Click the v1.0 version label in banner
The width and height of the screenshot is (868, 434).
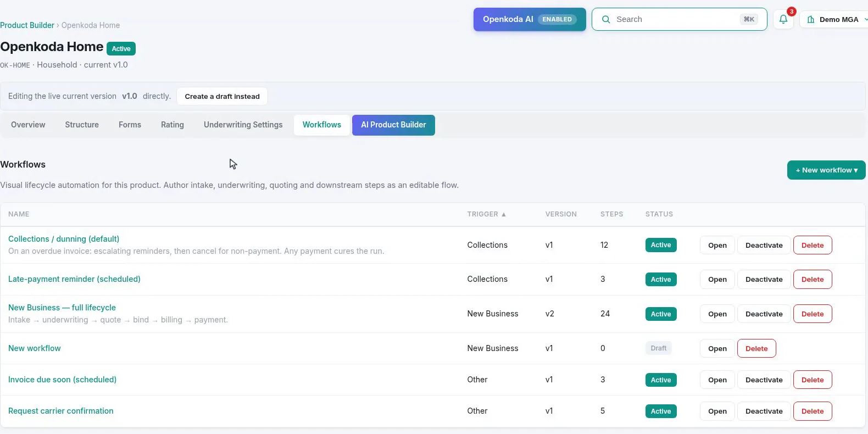(x=130, y=96)
